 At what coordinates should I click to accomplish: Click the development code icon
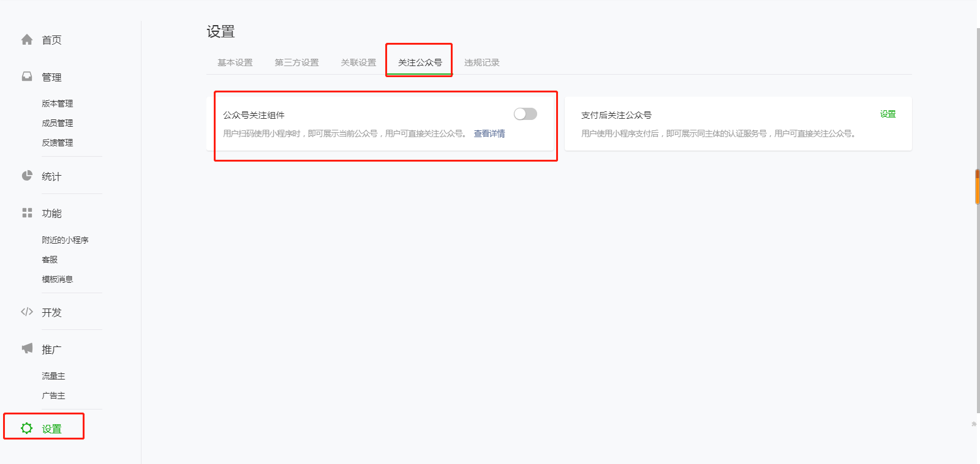point(27,312)
